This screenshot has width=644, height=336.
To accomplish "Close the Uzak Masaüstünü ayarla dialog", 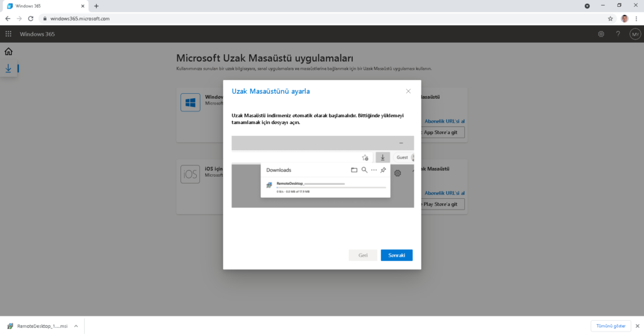I will click(408, 91).
